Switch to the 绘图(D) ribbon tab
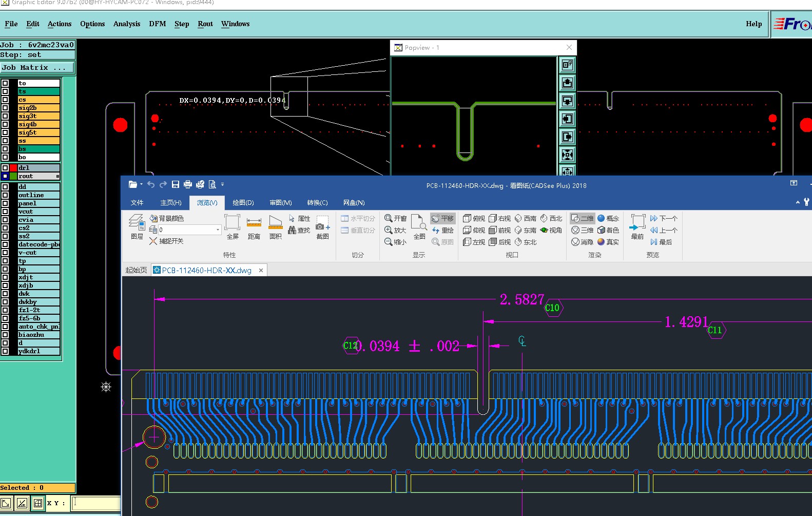Viewport: 812px width, 516px height. (x=243, y=203)
